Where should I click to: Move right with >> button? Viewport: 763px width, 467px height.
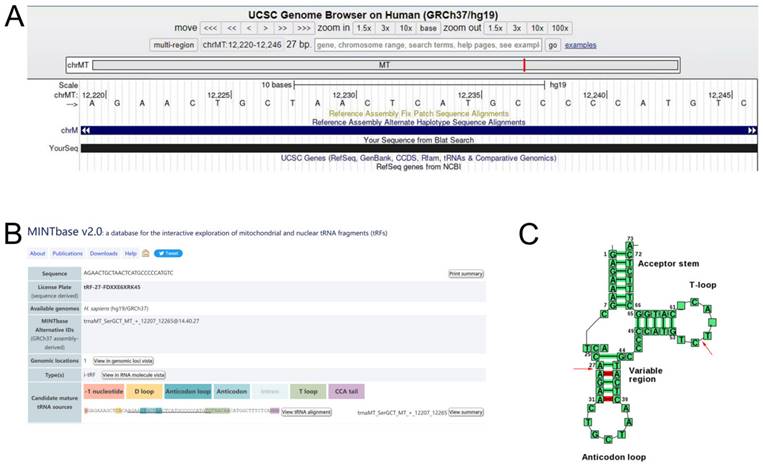point(282,28)
